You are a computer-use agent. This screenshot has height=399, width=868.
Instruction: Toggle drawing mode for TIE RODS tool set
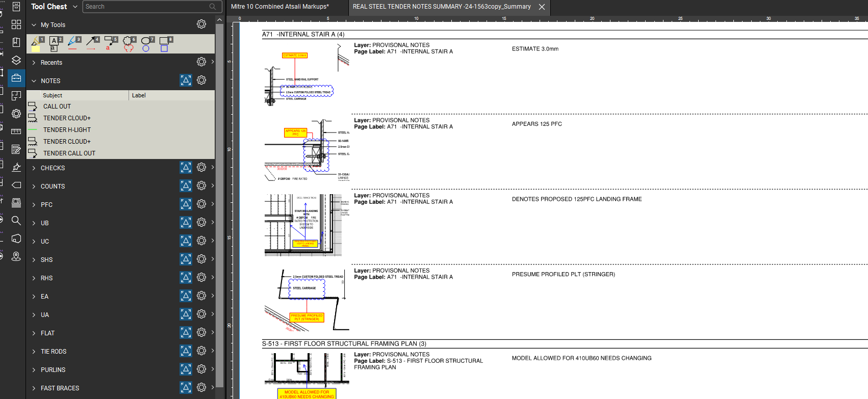point(186,351)
